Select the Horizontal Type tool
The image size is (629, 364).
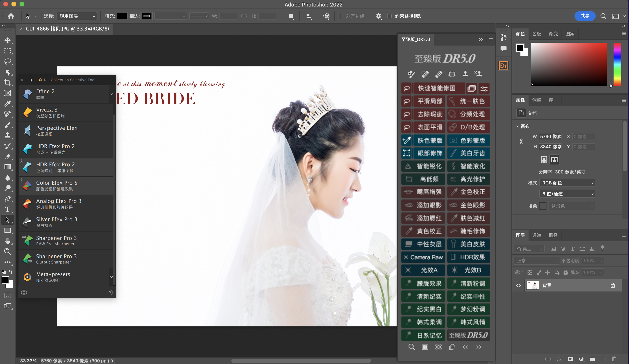coord(8,209)
